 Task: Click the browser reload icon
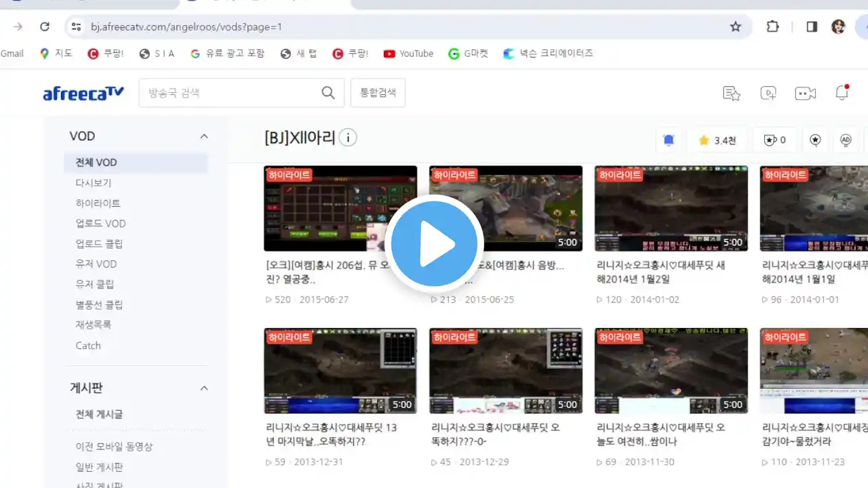pyautogui.click(x=45, y=26)
